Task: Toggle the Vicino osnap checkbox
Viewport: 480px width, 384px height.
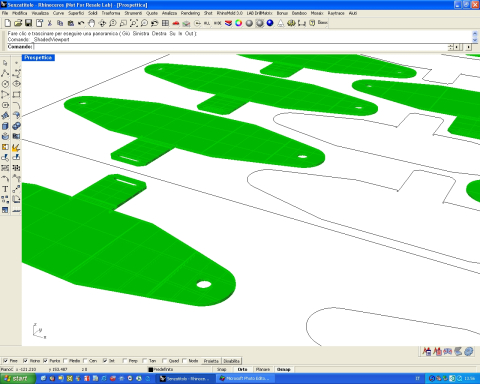Action: click(25, 361)
